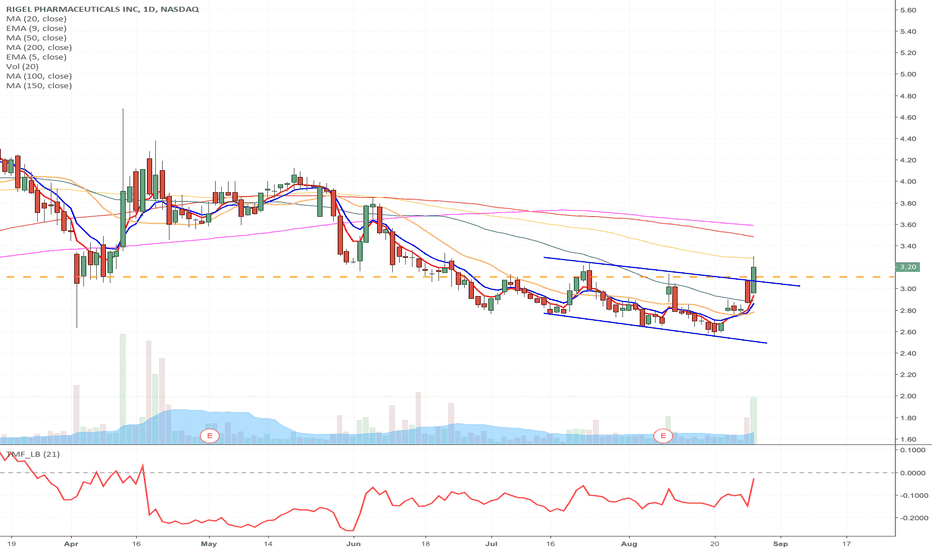Screen dimensions: 932x550
Task: Click the last green volume bar
Action: 754,420
